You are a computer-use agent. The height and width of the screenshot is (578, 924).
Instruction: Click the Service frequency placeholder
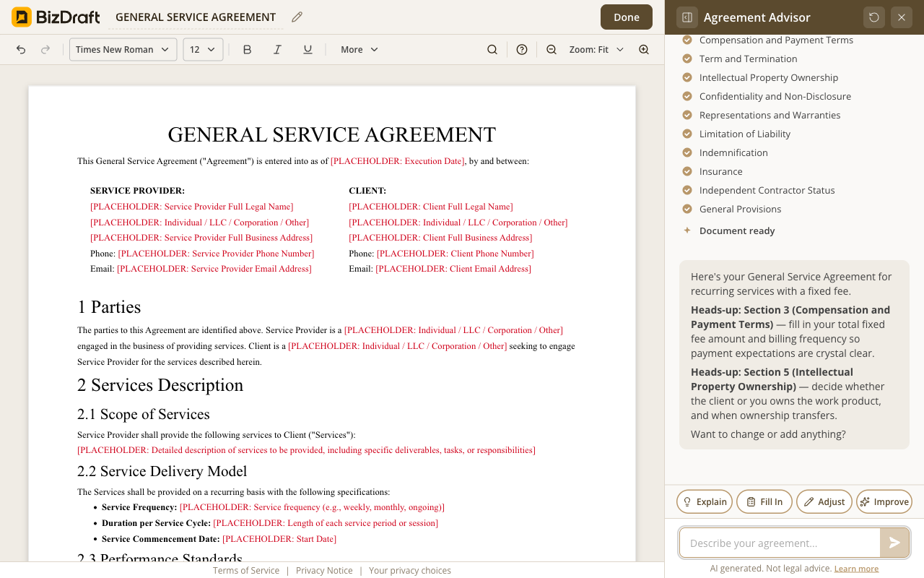[312, 507]
